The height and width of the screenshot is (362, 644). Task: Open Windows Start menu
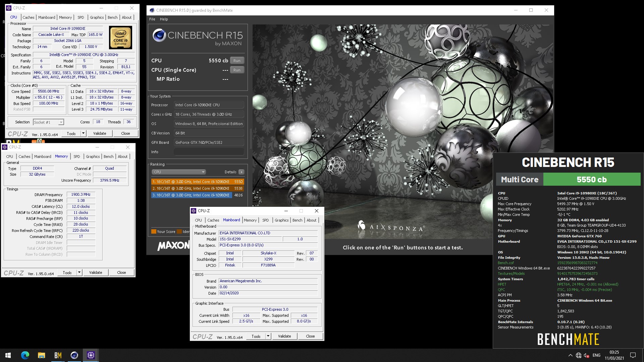click(8, 355)
